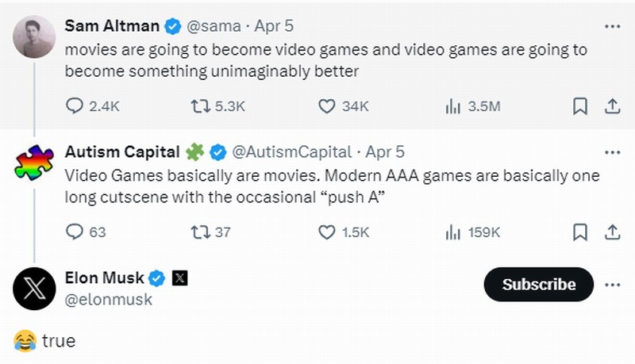Open more options for Sam Altman's tweet
Screen dimensions: 635x364
point(612,26)
